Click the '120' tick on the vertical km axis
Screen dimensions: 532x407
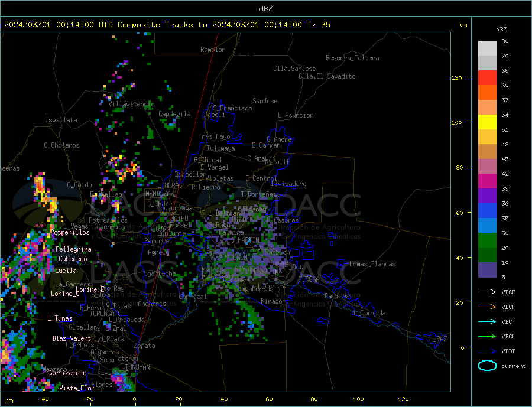pos(456,77)
